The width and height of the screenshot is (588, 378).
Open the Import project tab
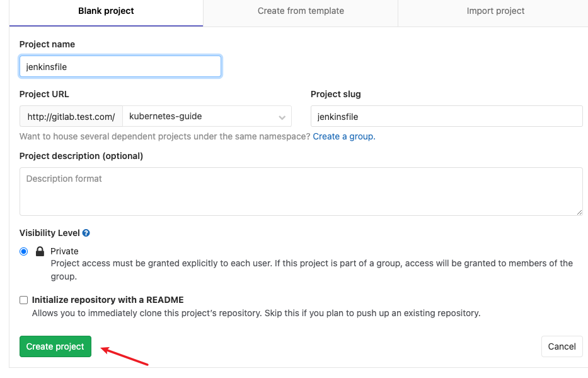tap(495, 11)
